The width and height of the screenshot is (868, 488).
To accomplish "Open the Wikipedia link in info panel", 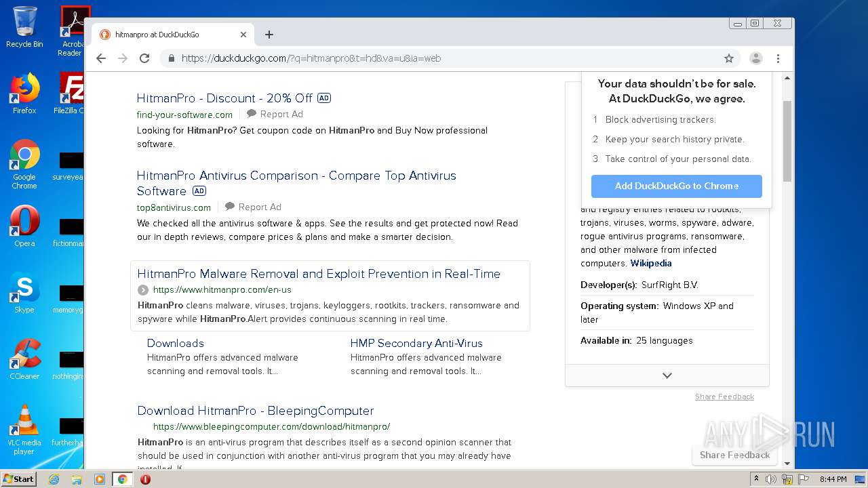I will click(x=651, y=263).
